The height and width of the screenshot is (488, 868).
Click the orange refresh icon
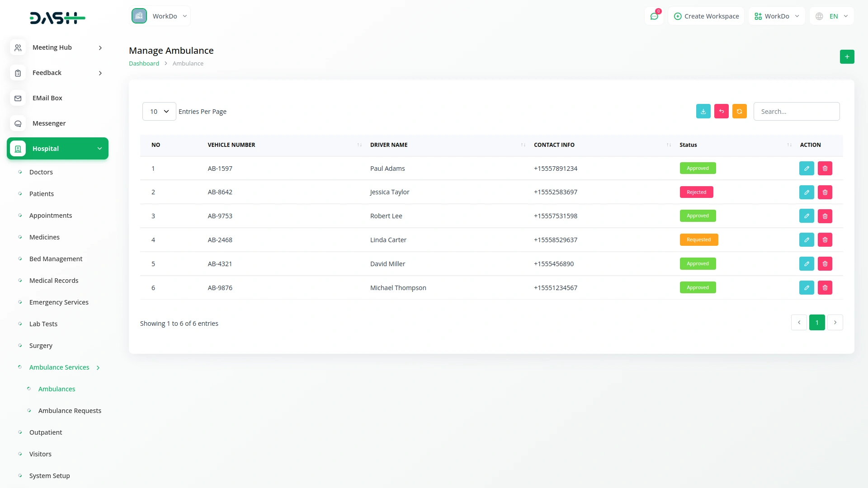click(739, 111)
